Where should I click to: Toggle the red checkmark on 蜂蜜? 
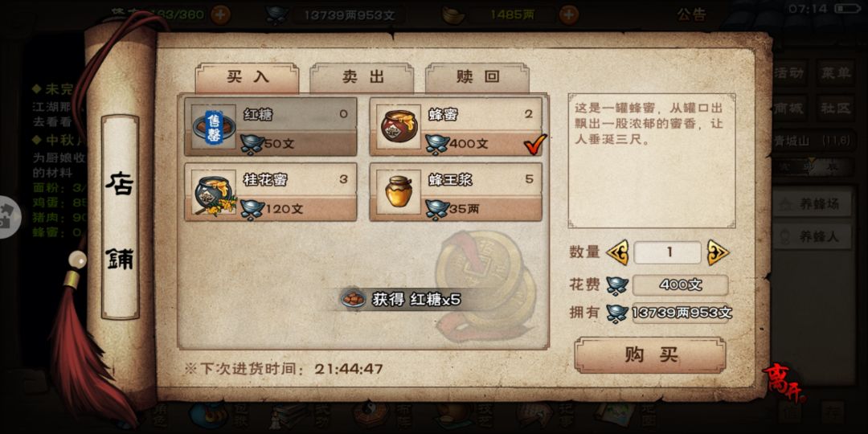(x=534, y=143)
